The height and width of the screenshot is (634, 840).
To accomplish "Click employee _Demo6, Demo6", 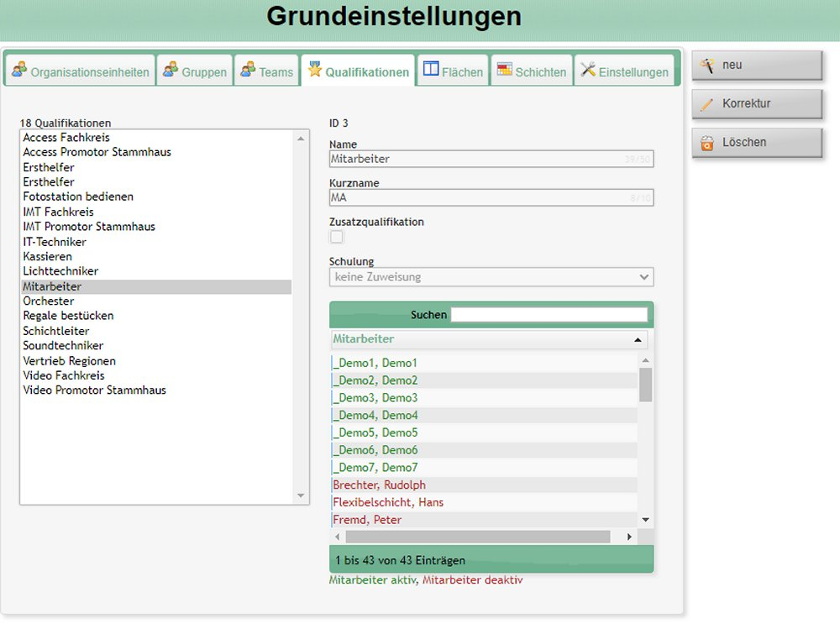I will (484, 450).
